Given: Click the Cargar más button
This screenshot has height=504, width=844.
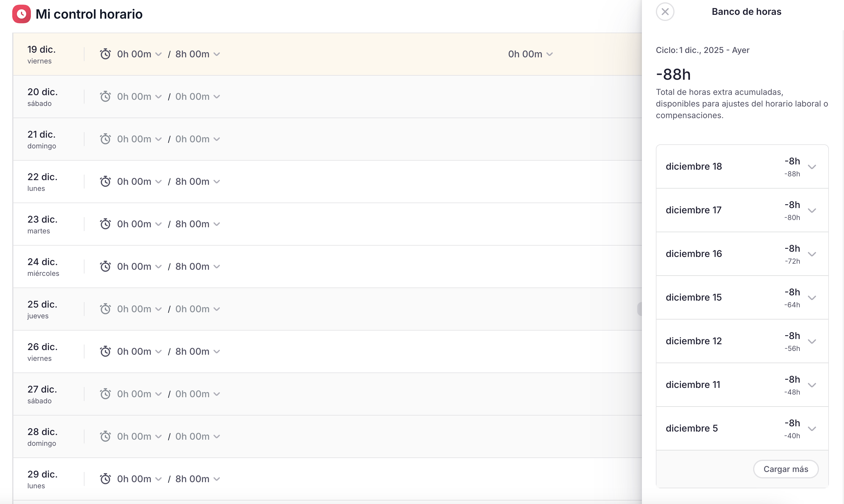Looking at the screenshot, I should point(785,469).
